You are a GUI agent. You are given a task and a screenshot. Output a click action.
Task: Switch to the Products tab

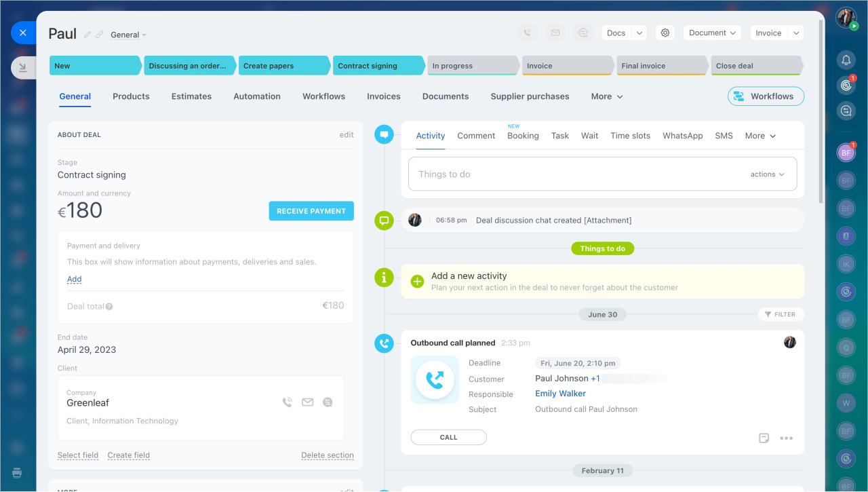click(x=131, y=96)
